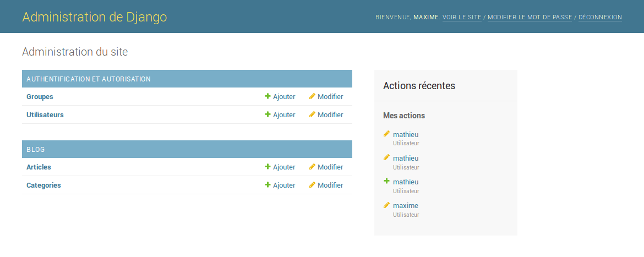Click Voir le site link
This screenshot has width=644, height=257.
[x=462, y=17]
